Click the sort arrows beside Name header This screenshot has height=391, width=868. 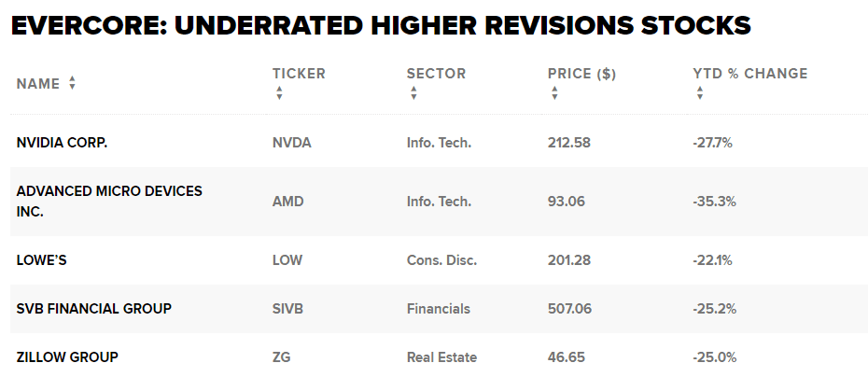click(73, 84)
